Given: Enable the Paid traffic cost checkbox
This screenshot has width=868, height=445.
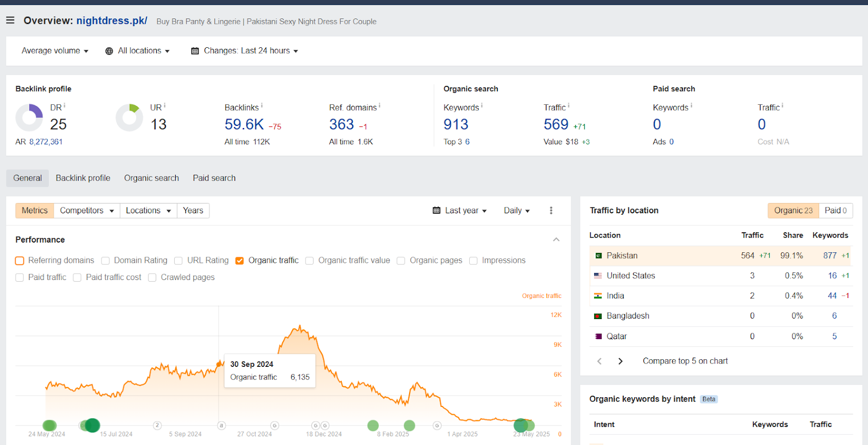Looking at the screenshot, I should (77, 277).
